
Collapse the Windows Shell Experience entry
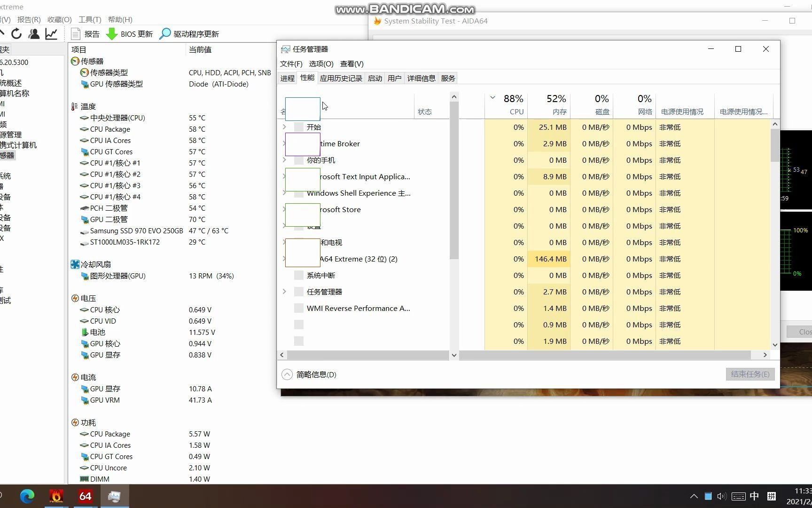pyautogui.click(x=284, y=193)
